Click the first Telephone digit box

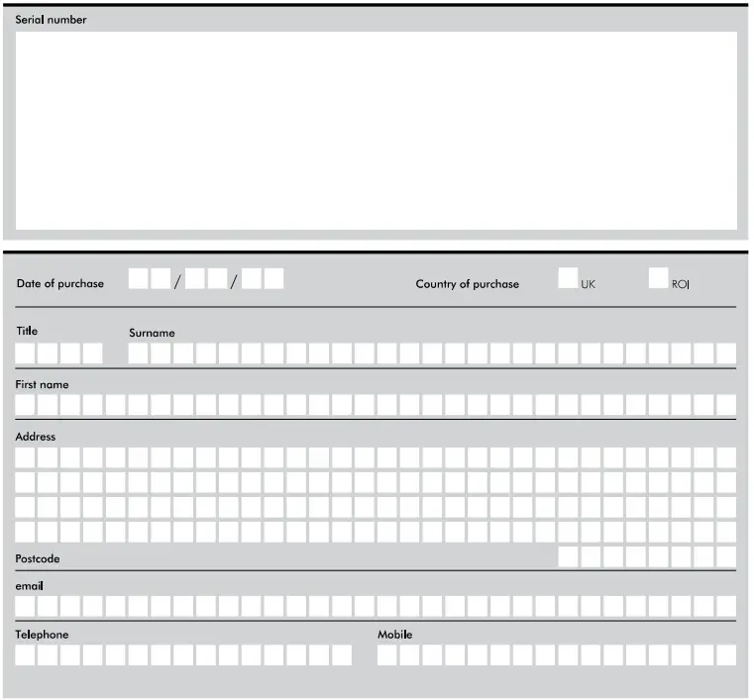25,655
